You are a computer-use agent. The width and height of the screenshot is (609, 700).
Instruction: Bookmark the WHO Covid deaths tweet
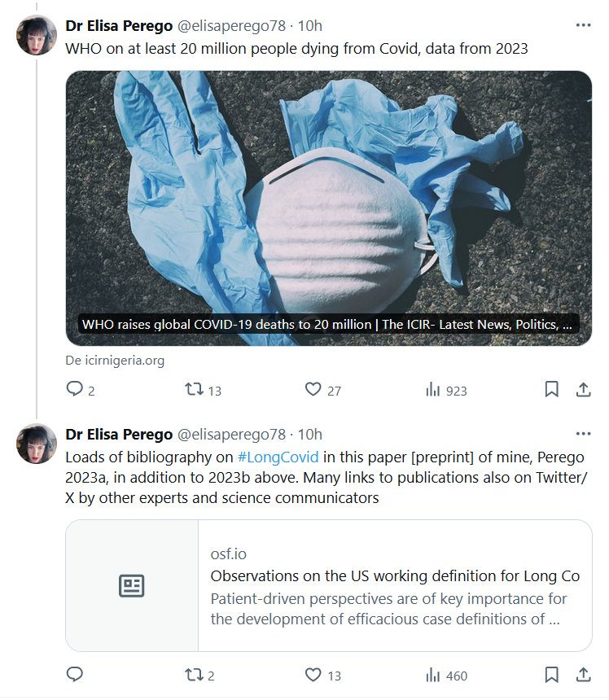tap(552, 390)
